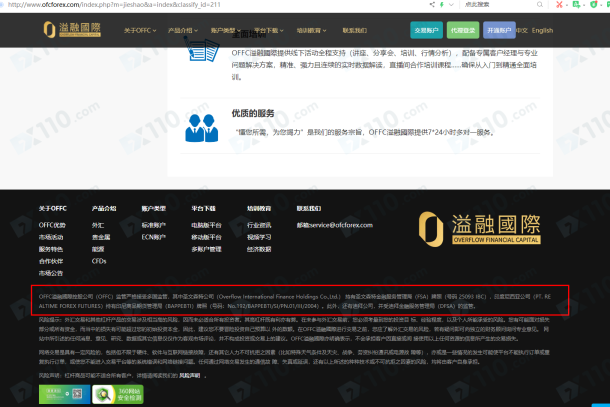The height and width of the screenshot is (407, 610).
Task: Open 市场活动 footer link
Action: (51, 237)
